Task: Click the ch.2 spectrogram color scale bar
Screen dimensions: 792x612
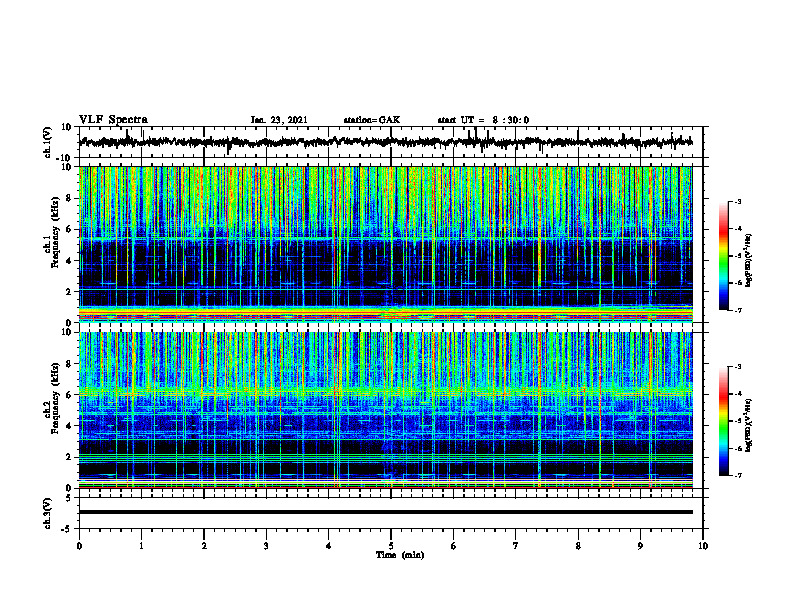Action: coord(723,421)
